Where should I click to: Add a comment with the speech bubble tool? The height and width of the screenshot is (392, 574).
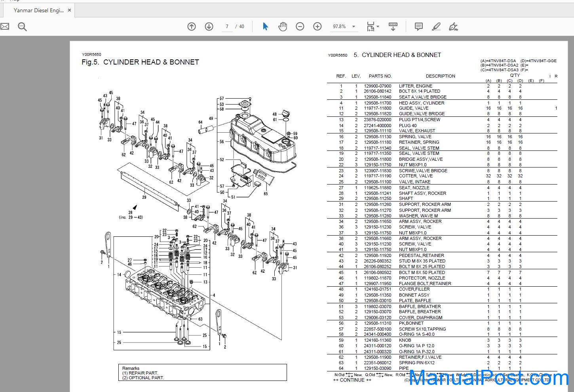(x=418, y=27)
